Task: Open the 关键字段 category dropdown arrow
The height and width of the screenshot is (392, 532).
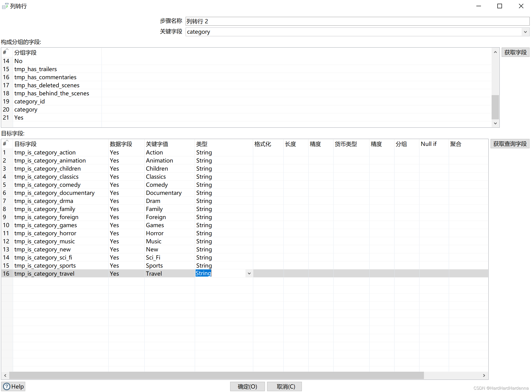Action: click(525, 32)
